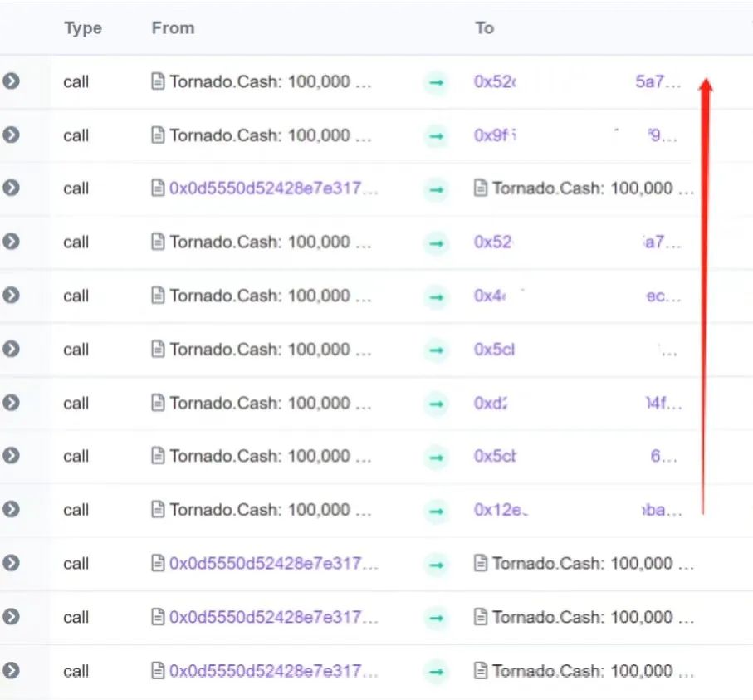The height and width of the screenshot is (700, 753).
Task: Expand the row sending to 0x4 address ending ec
Action: click(11, 296)
